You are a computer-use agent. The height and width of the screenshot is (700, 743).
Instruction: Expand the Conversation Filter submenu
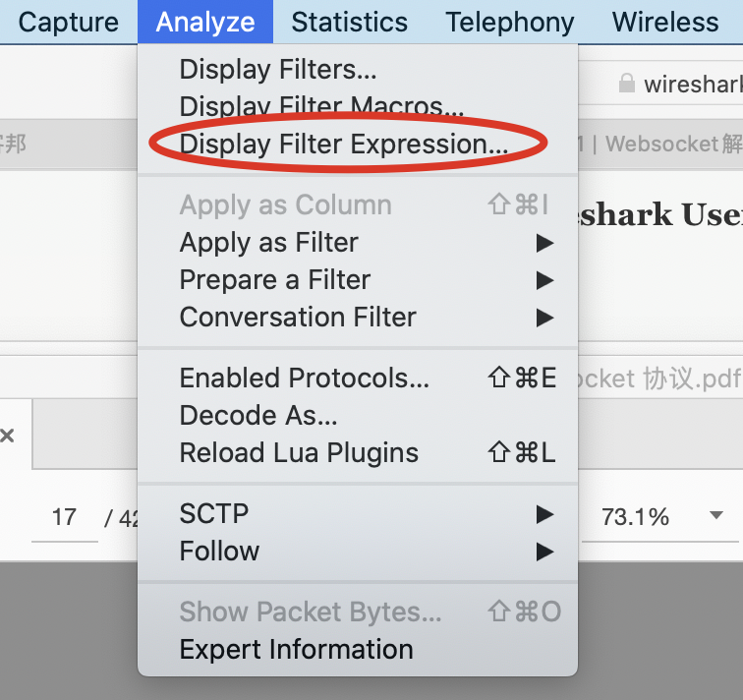(x=298, y=318)
